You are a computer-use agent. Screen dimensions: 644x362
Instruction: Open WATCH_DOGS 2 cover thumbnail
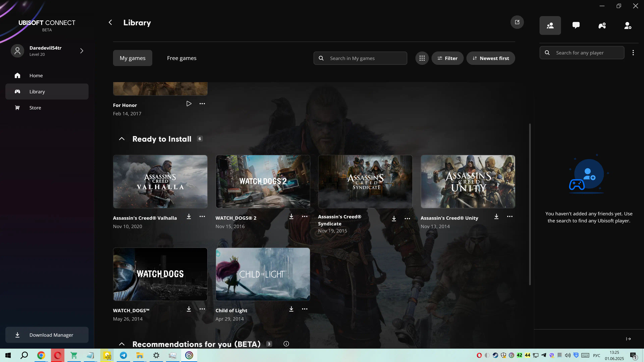click(x=263, y=182)
